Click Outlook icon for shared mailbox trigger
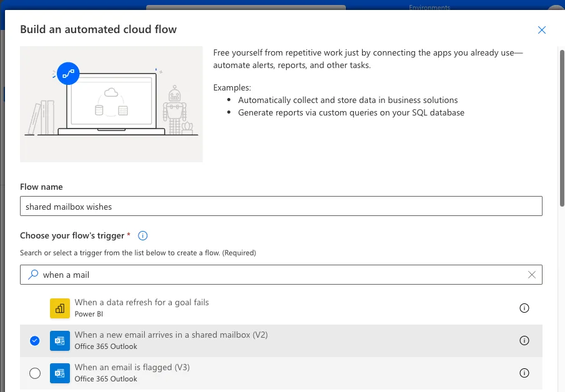This screenshot has width=565, height=392. (x=60, y=341)
